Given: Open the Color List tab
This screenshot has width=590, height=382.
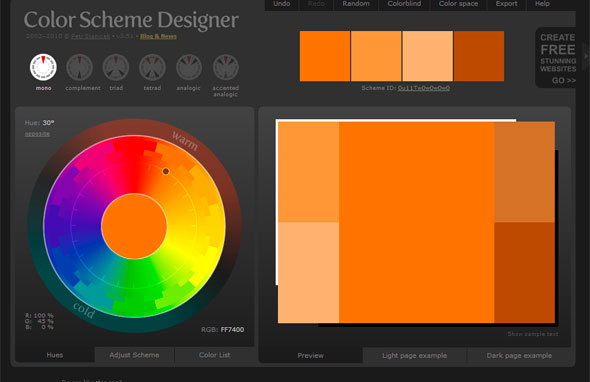Looking at the screenshot, I should point(214,355).
